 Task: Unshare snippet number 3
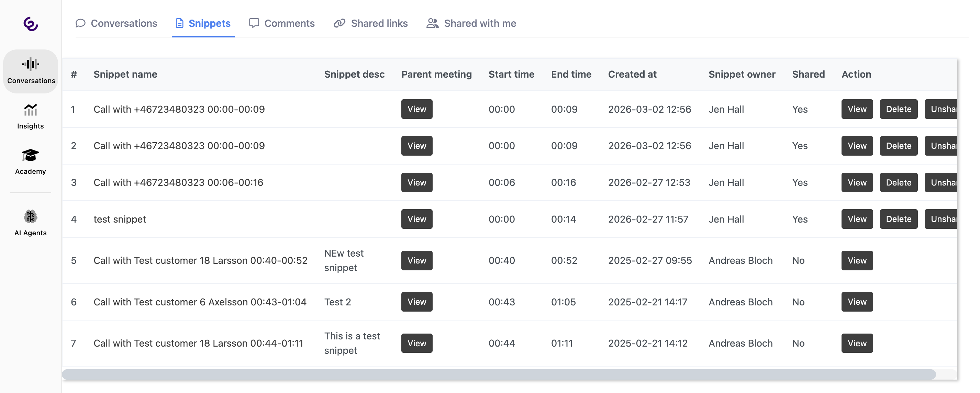941,183
